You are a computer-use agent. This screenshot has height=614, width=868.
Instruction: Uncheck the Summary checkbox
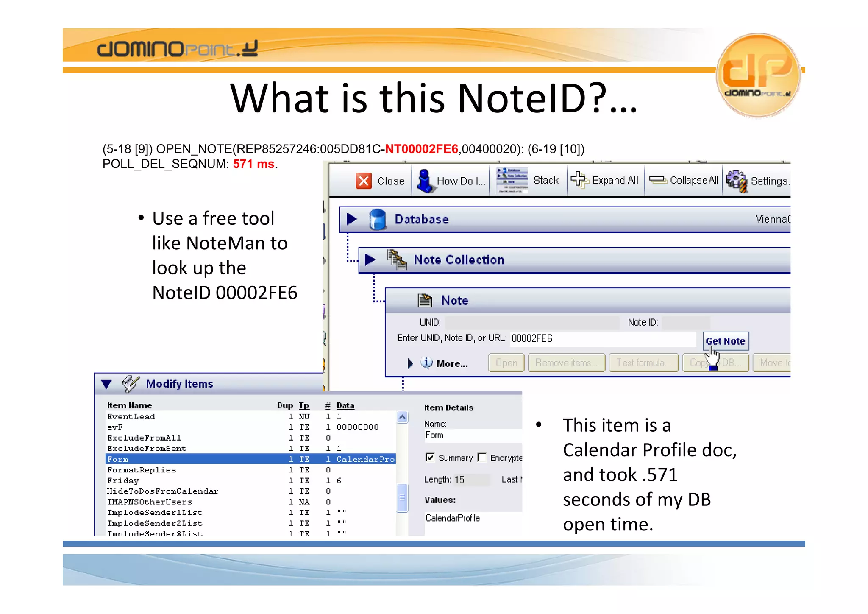click(430, 458)
